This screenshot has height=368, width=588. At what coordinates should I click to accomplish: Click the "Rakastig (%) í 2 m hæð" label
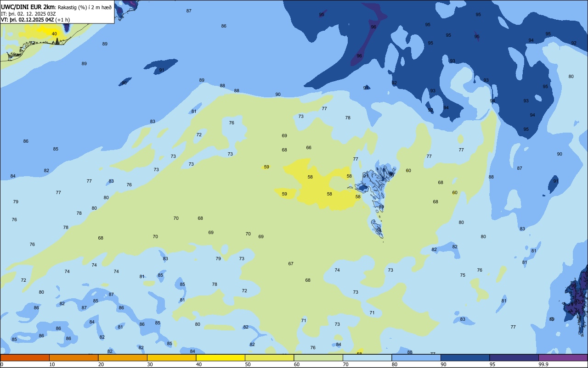click(x=85, y=7)
